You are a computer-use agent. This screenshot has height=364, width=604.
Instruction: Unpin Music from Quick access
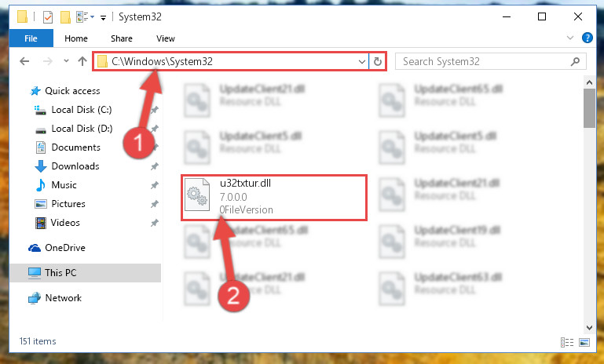[155, 185]
